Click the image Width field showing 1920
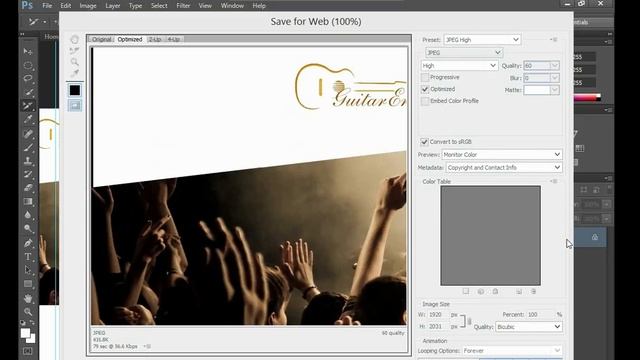Screen dimensions: 640x360 (437, 315)
